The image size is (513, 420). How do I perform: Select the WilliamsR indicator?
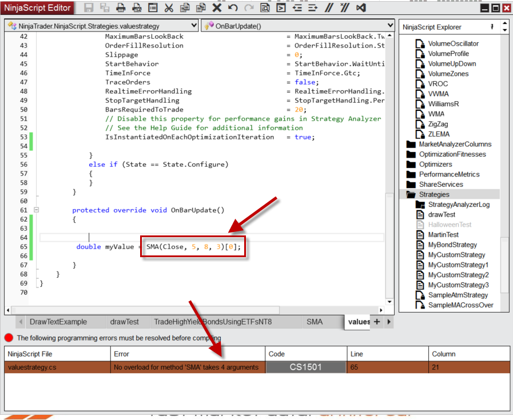pyautogui.click(x=438, y=104)
